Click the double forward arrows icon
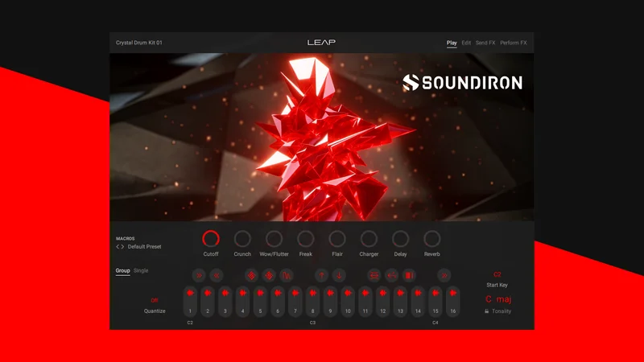 pos(199,275)
